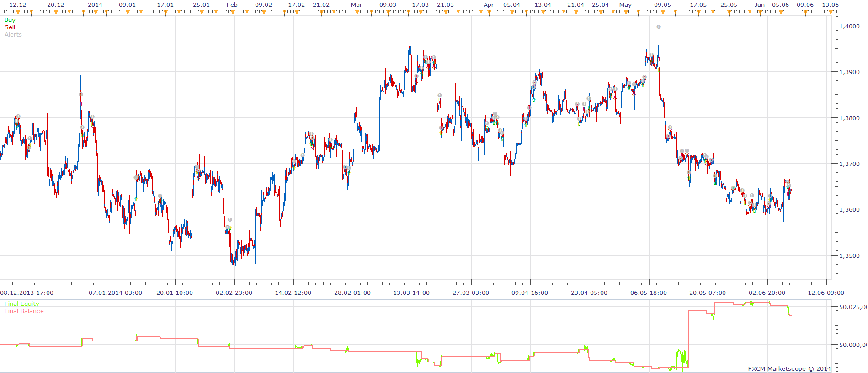The image size is (868, 373).
Task: Click the 09.03 date on the top ruler
Action: [388, 5]
